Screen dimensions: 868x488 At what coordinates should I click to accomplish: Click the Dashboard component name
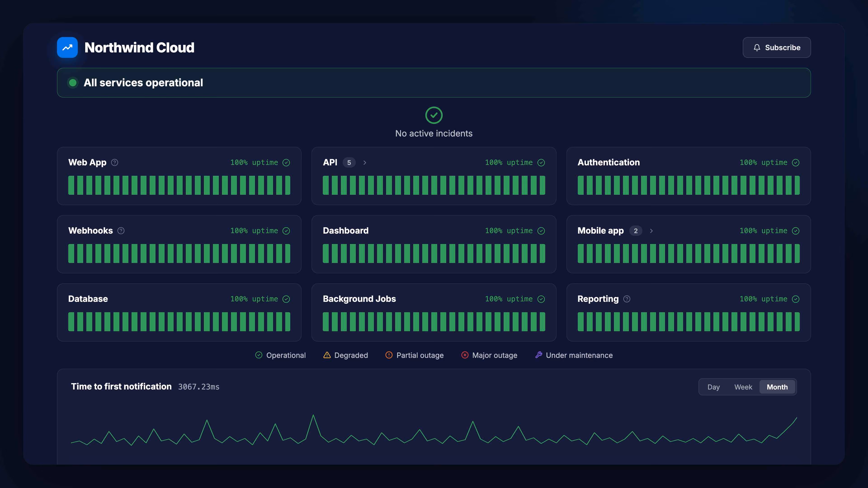tap(346, 231)
